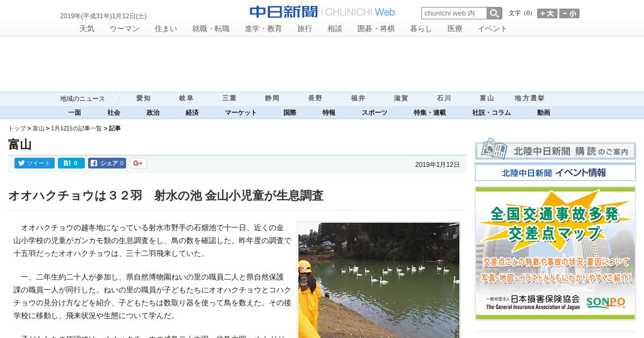Go to 動画 section
644x338 pixels.
point(544,113)
